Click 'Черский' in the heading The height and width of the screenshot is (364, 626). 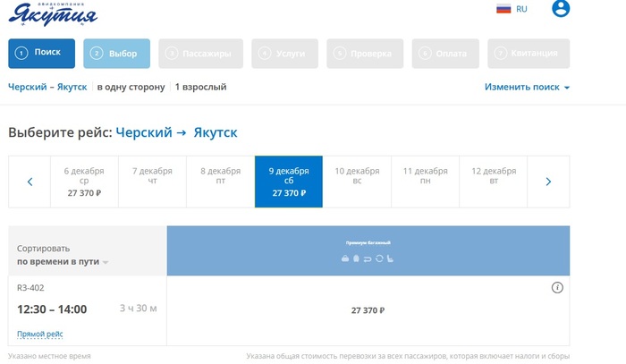click(x=144, y=132)
